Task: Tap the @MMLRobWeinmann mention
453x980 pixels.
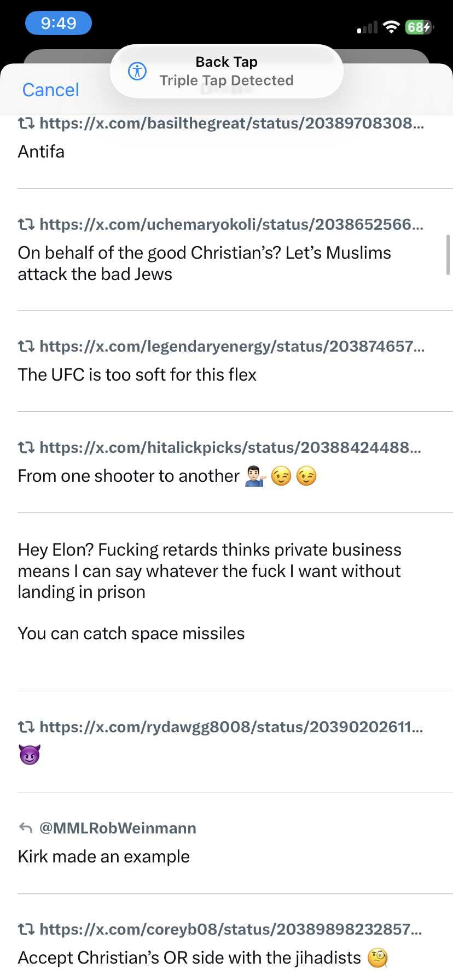Action: 118,828
